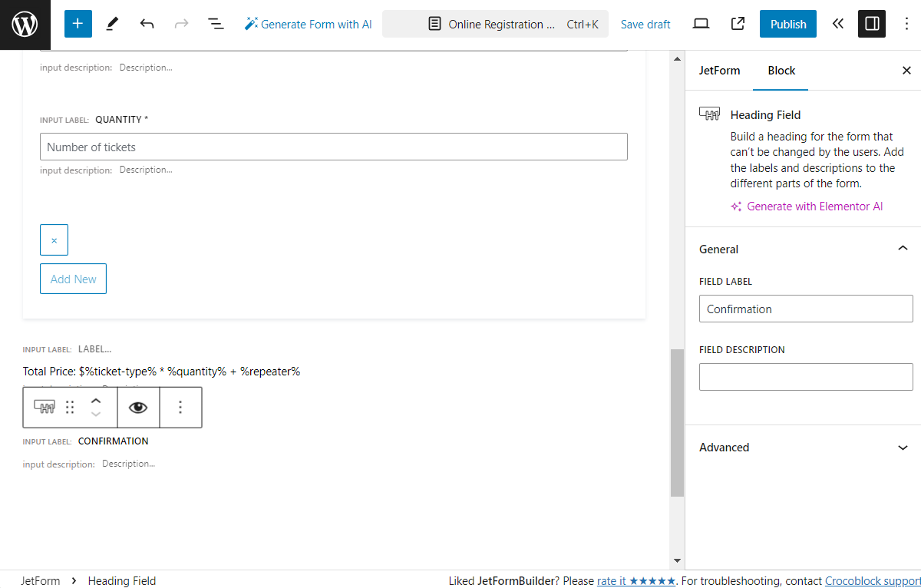Viewport: 921px width, 588px height.
Task: Switch to the JetForm tab
Action: [x=719, y=71]
